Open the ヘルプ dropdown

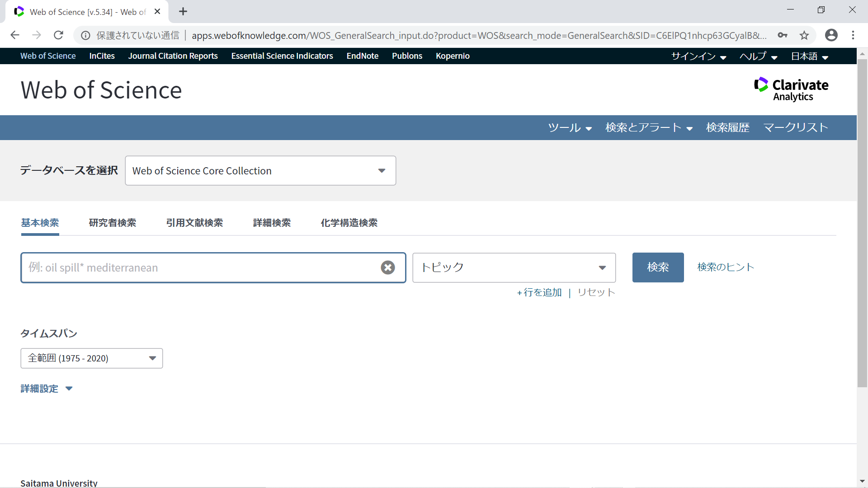[758, 56]
